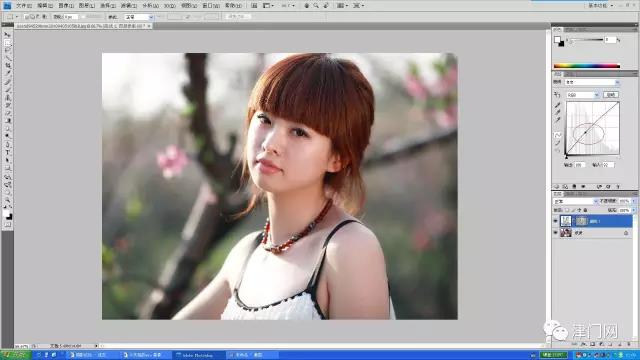Click Adobe Photoshop taskbar button
The image size is (640, 360).
click(x=198, y=355)
